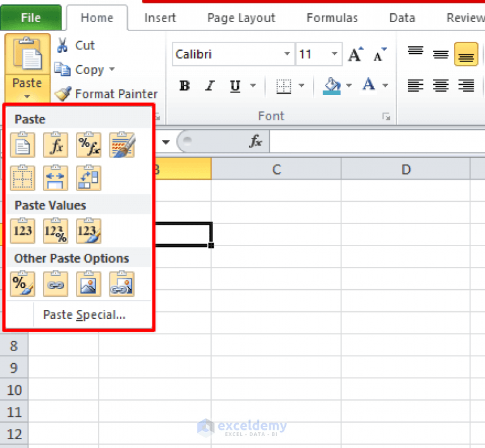Choose paste with No Borders

[x=23, y=178]
